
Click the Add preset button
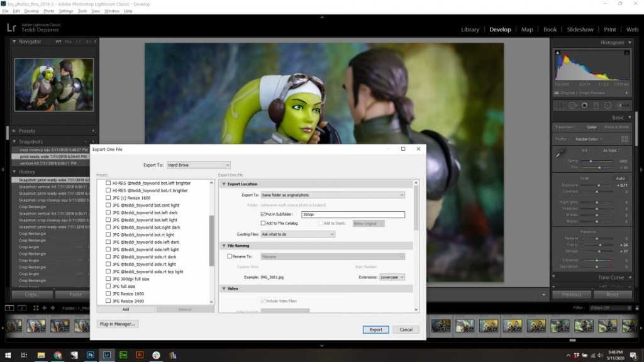click(126, 309)
